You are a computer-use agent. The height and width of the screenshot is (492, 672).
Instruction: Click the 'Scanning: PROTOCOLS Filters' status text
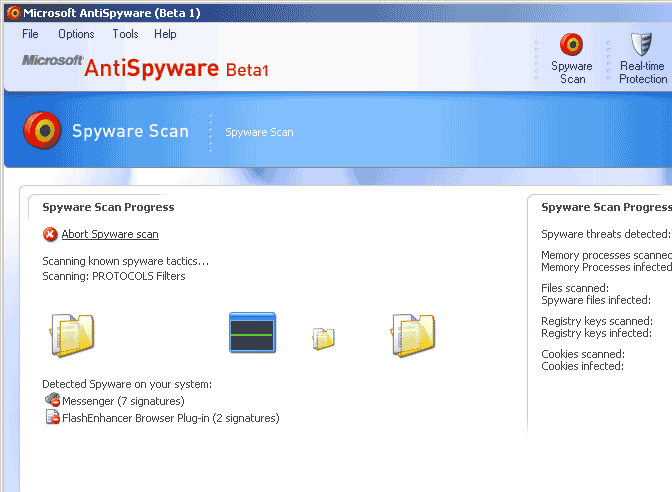[x=114, y=276]
